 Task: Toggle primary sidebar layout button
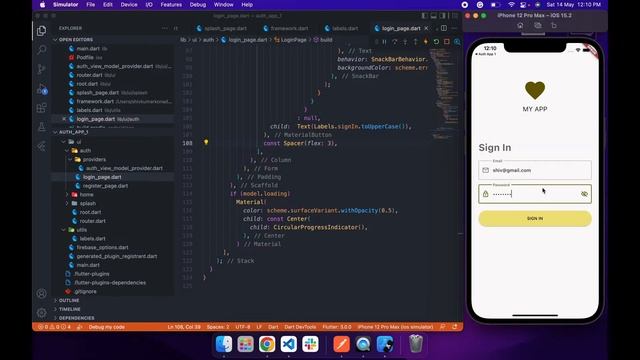[424, 16]
